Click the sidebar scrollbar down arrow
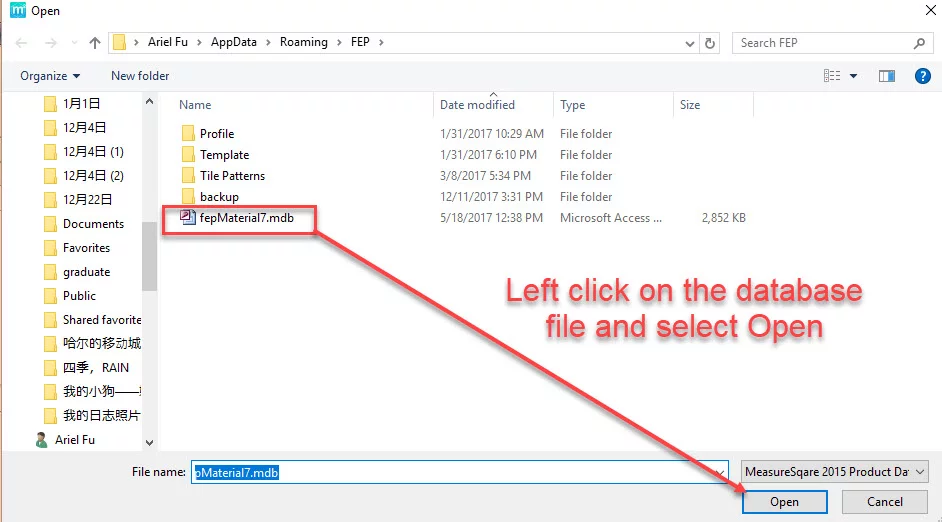942x522 pixels. [x=150, y=442]
